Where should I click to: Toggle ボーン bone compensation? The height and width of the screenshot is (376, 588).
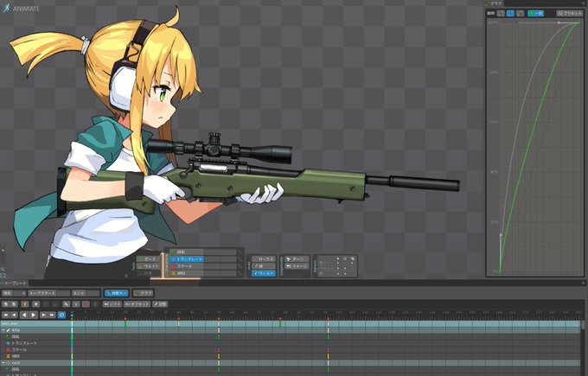[297, 259]
